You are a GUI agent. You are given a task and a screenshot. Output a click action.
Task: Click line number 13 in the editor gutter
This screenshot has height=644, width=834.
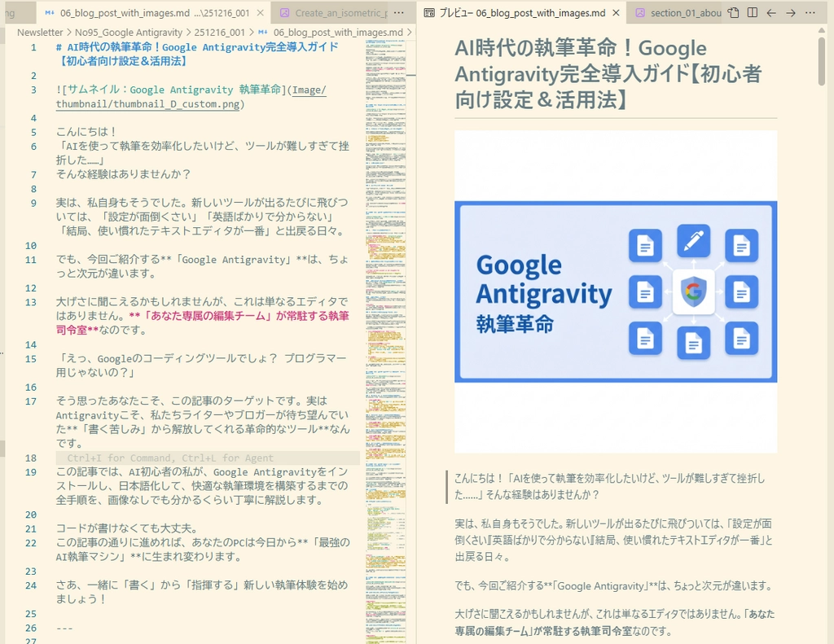coord(31,302)
